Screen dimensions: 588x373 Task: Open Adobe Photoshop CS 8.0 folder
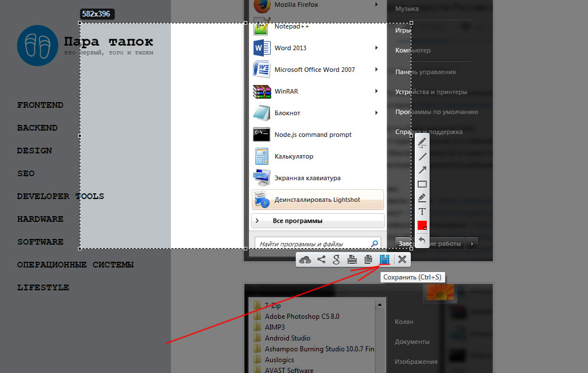coord(296,317)
